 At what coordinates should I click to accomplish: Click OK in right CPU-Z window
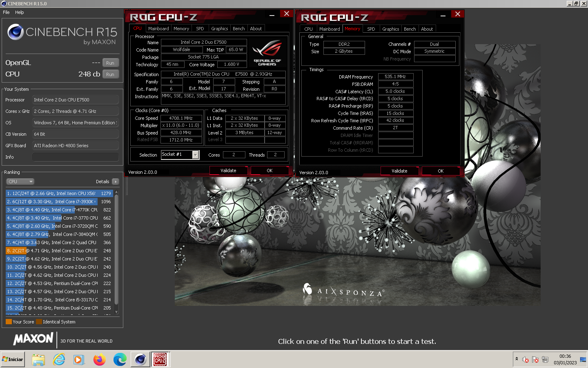click(441, 171)
